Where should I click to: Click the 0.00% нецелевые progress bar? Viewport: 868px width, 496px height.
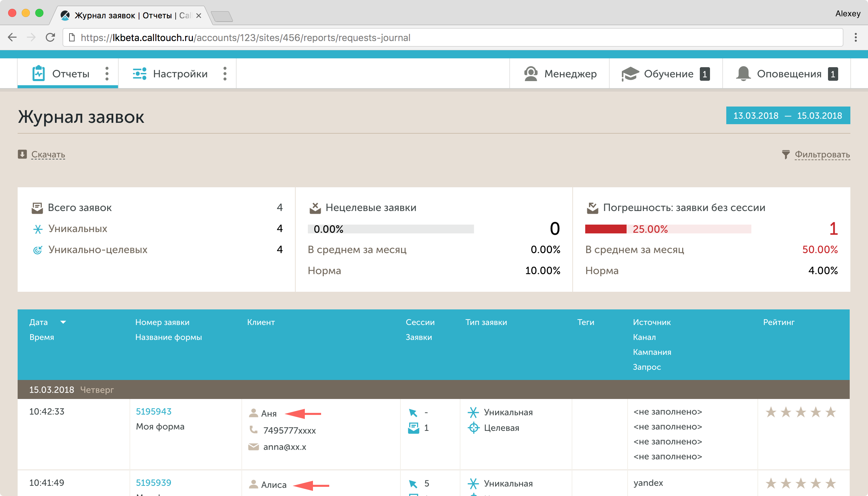(x=391, y=229)
